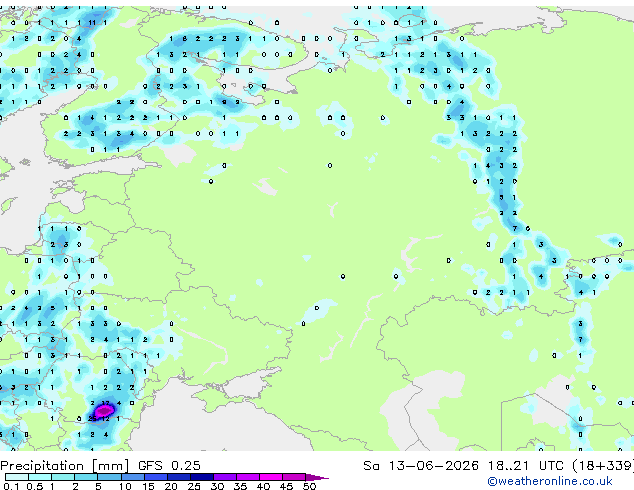The height and width of the screenshot is (490, 634).
Task: Pick the 45–50 mm legend color swatch
Action: [x=294, y=477]
